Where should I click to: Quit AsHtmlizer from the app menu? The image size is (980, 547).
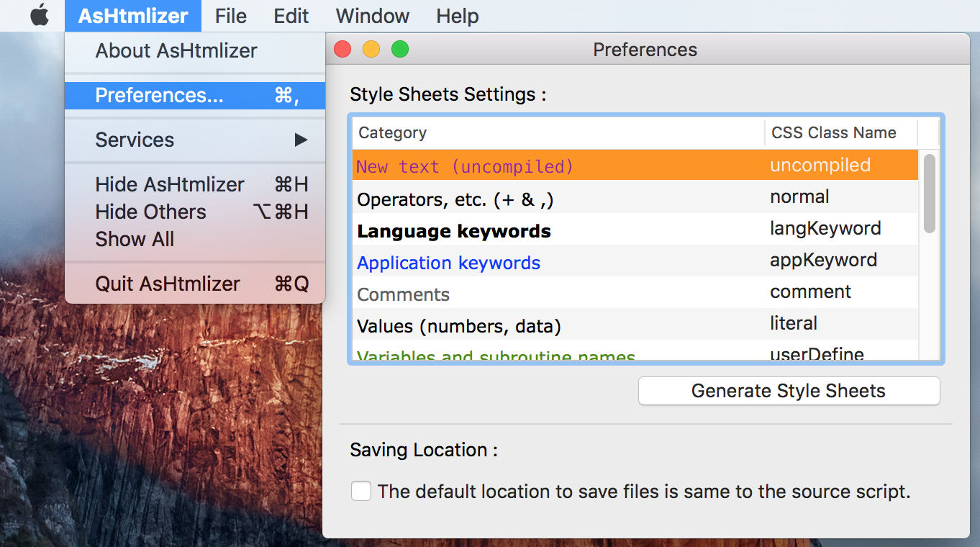(168, 284)
